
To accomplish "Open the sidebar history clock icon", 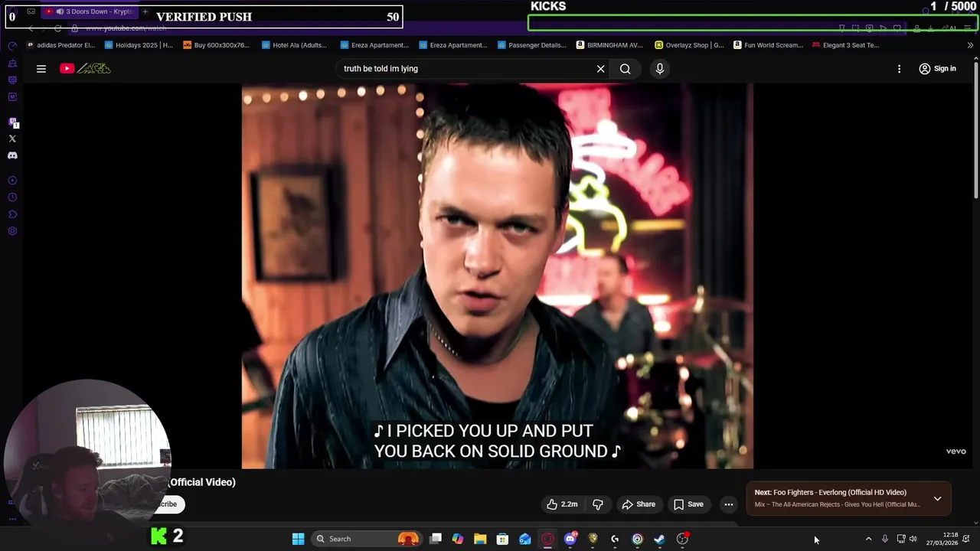I will click(x=12, y=197).
